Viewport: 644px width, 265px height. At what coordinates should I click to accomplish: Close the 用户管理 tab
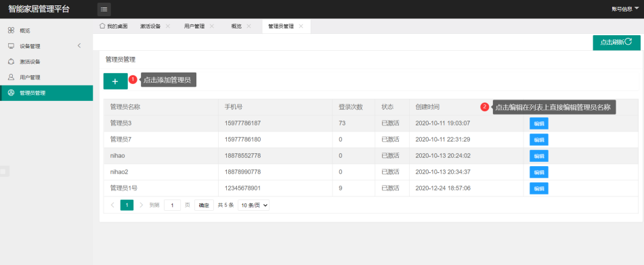coord(211,26)
